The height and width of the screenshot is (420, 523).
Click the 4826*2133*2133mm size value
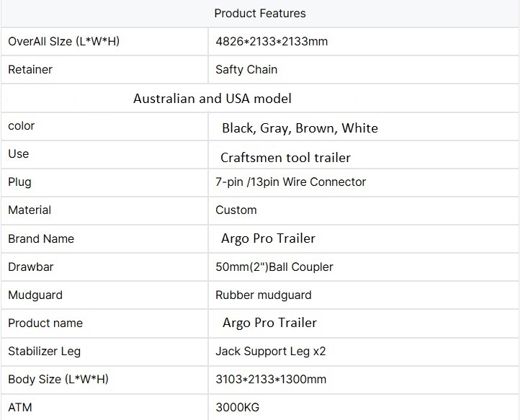click(272, 41)
